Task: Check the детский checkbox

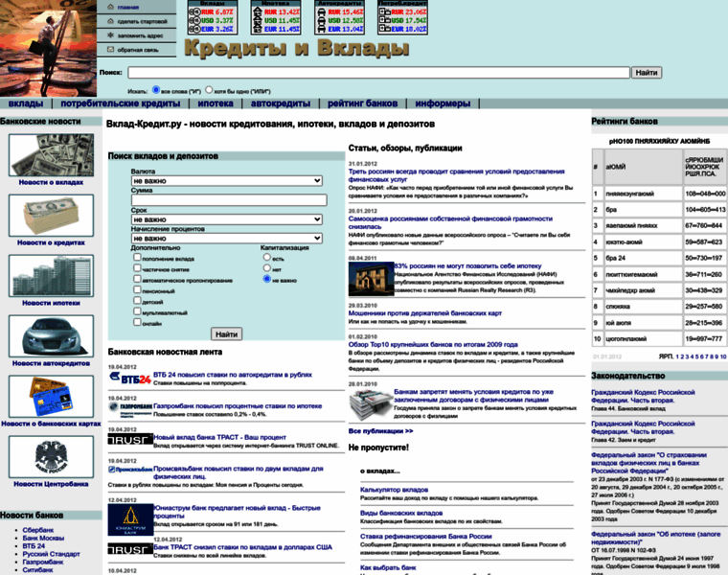Action: point(137,301)
